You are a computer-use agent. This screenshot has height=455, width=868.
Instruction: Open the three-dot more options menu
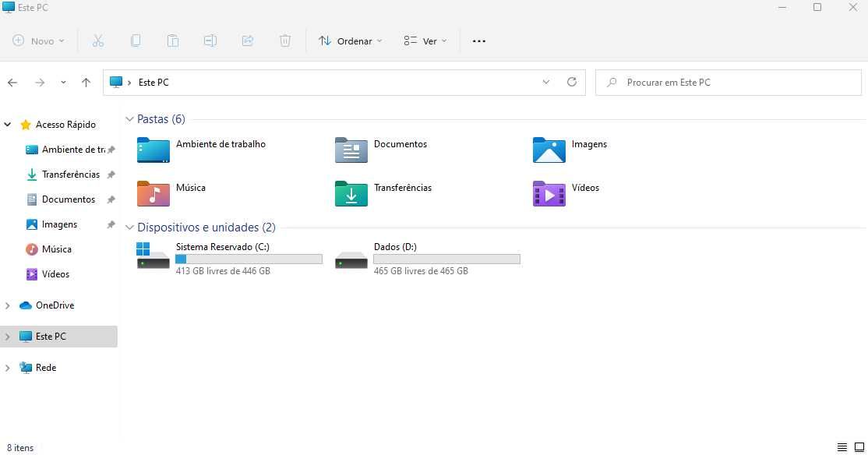479,41
